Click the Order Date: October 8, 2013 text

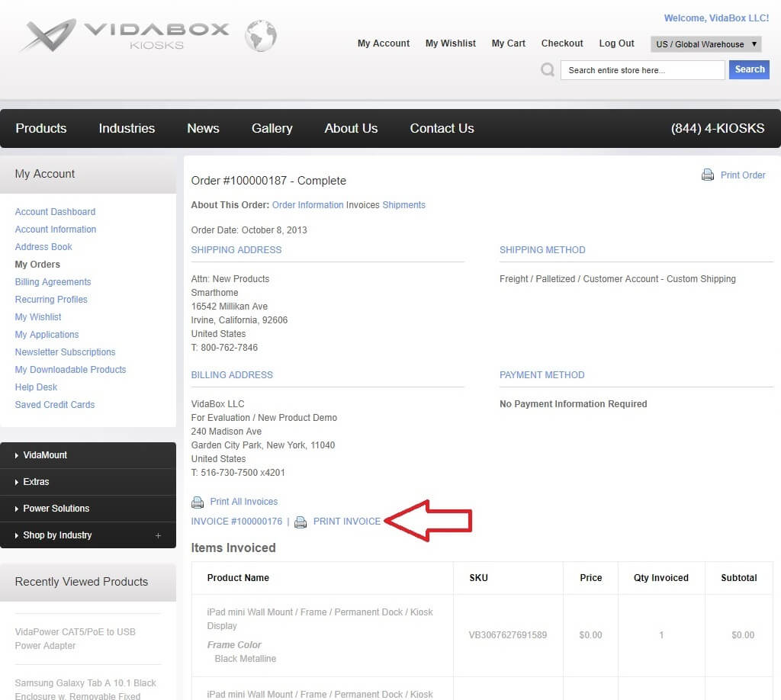click(x=249, y=230)
